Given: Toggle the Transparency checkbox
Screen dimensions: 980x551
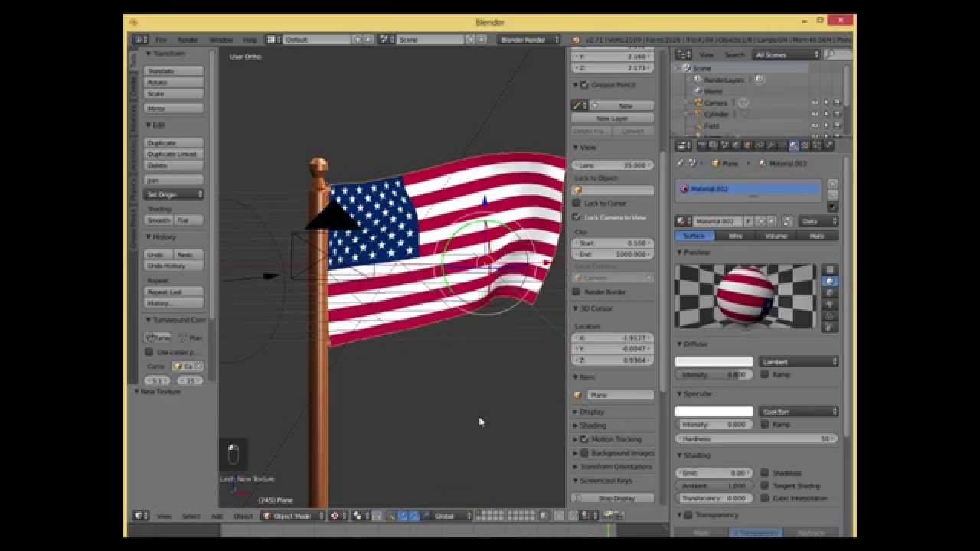Looking at the screenshot, I should point(688,515).
